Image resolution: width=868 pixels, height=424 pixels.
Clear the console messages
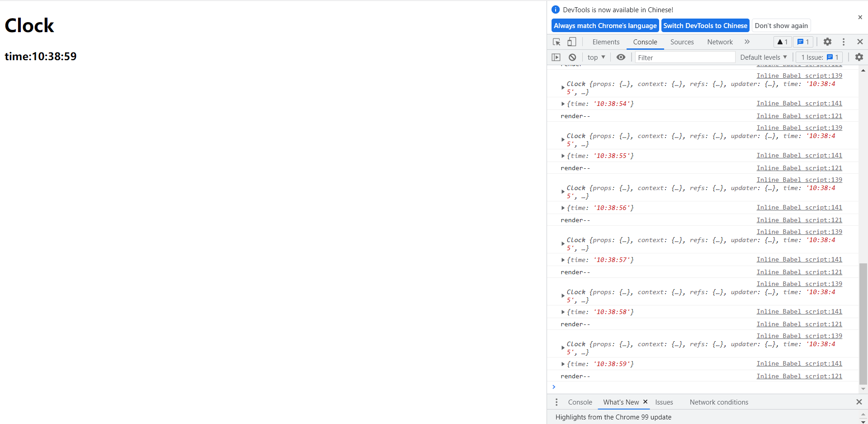tap(572, 57)
